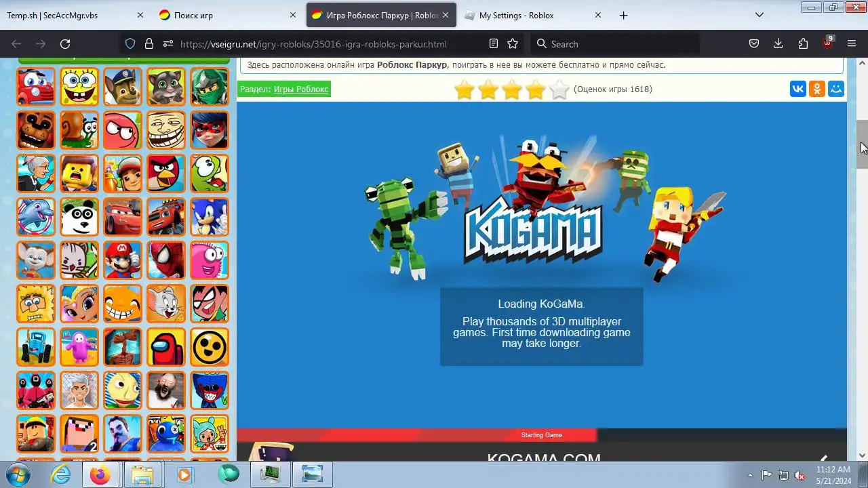Select the address bar URL
The height and width of the screenshot is (488, 868).
pyautogui.click(x=313, y=44)
